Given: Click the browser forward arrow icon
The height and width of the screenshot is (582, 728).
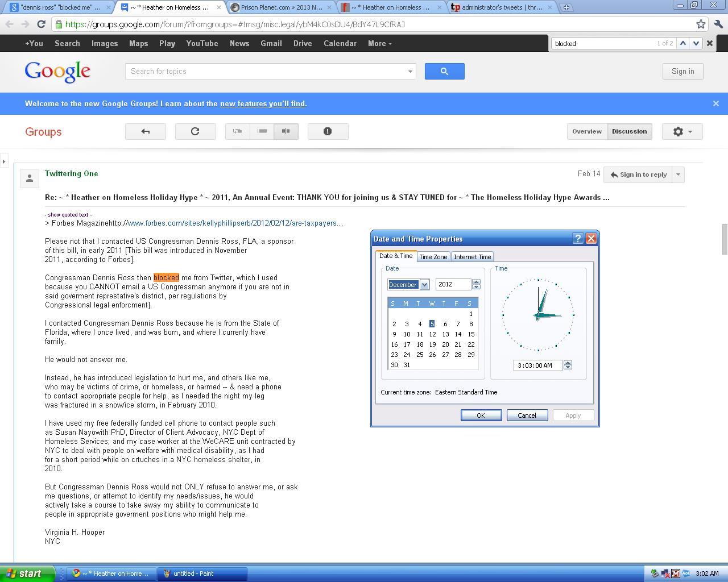Looking at the screenshot, I should click(25, 24).
